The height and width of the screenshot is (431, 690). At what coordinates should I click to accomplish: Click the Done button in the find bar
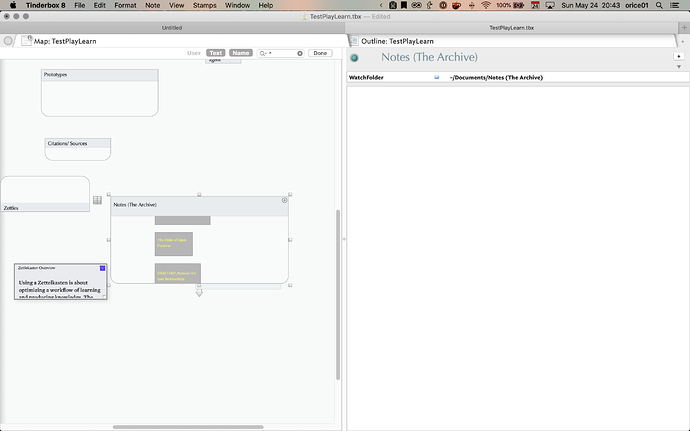click(x=320, y=53)
